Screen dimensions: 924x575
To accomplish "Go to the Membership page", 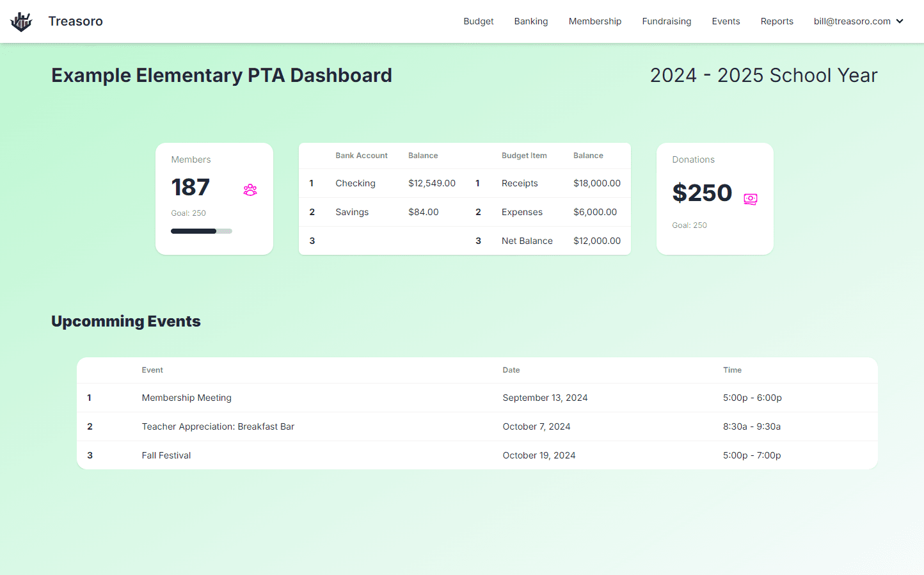I will [595, 21].
